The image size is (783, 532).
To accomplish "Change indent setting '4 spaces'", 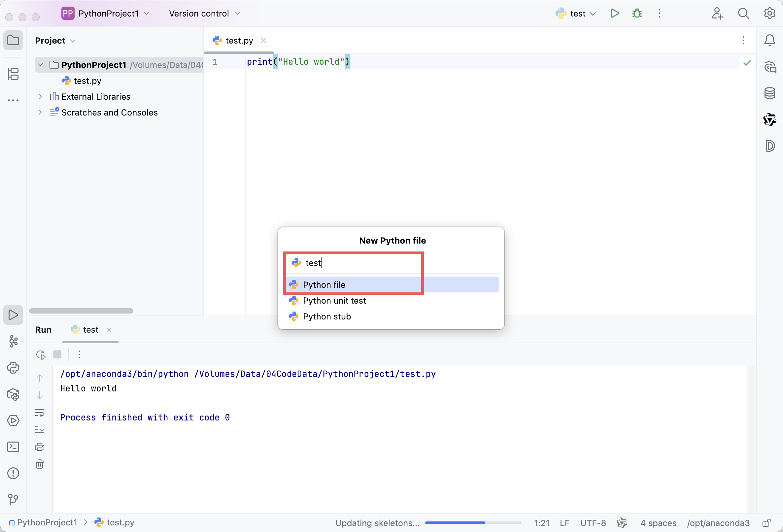I will coord(658,523).
